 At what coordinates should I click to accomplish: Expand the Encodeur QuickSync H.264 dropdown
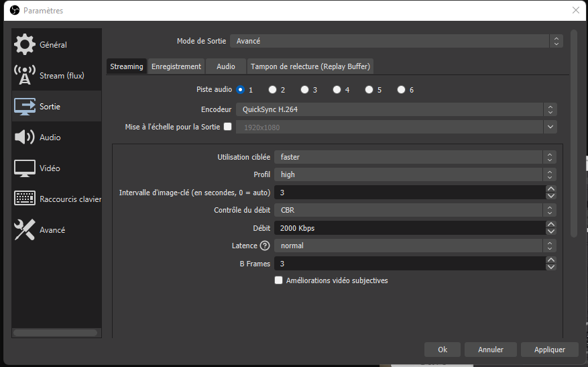point(396,109)
